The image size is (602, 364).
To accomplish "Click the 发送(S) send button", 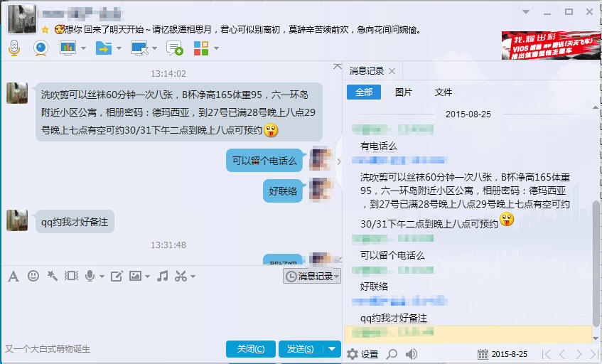I will (300, 348).
